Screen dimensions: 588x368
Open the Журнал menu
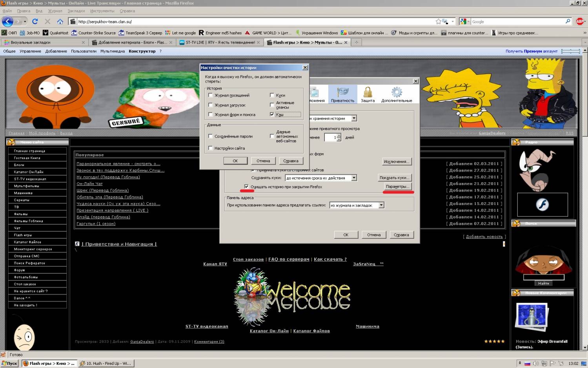55,11
